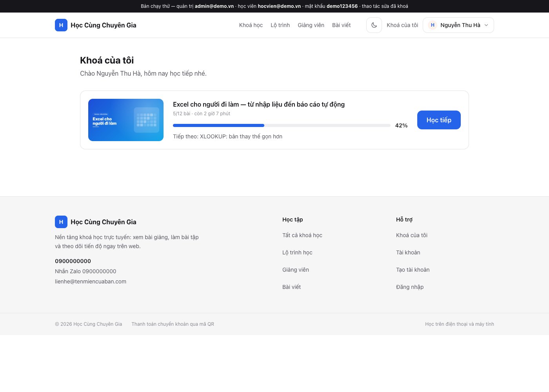
Task: Open footer link Tài khoản
Action: click(408, 252)
